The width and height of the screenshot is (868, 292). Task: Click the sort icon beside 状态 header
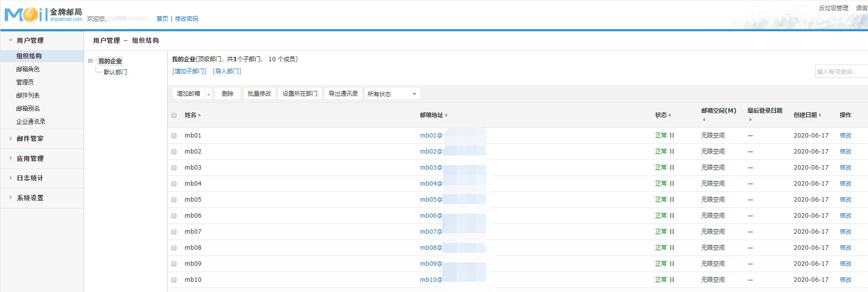pos(670,116)
